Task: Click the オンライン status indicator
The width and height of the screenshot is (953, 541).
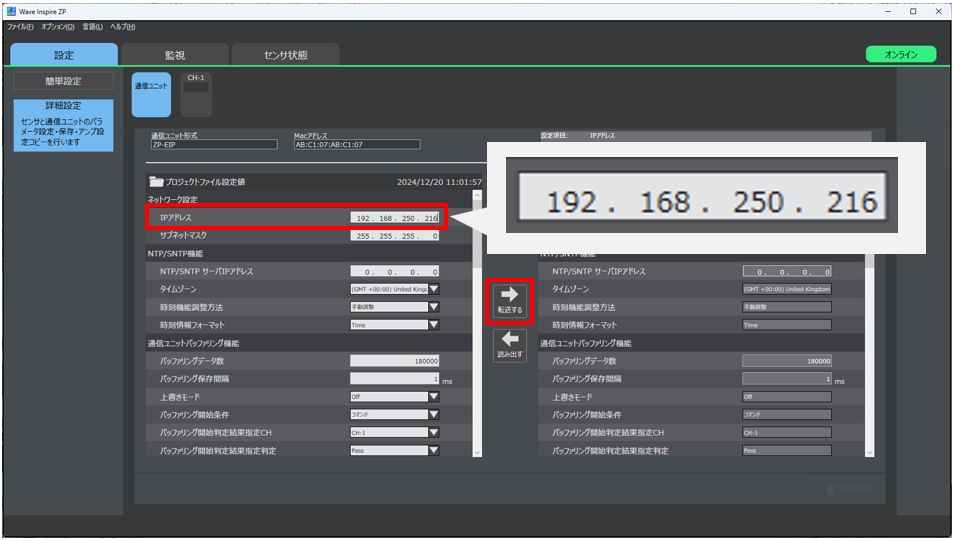Action: [x=900, y=55]
